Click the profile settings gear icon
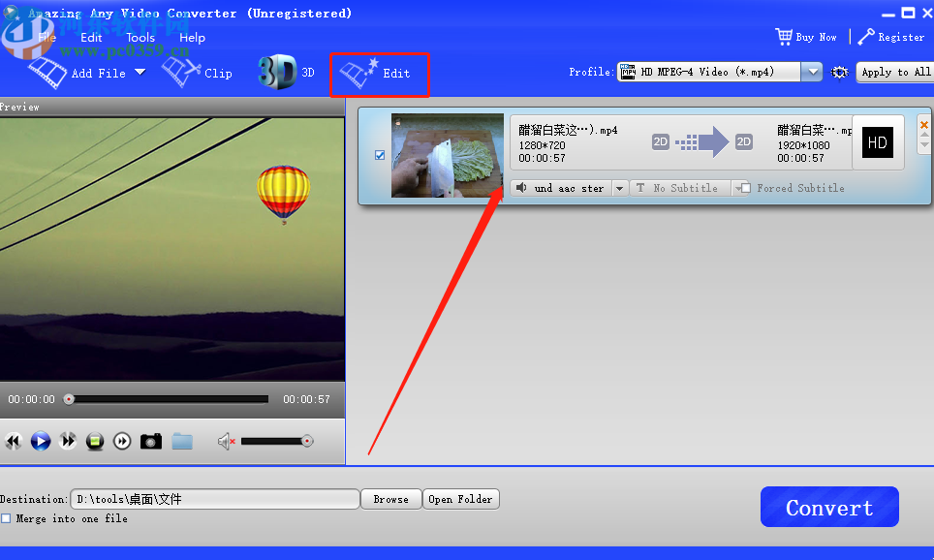 coord(839,72)
